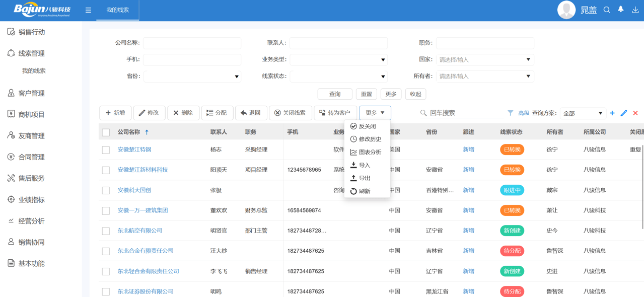Add a new query plan with the plus icon
Image resolution: width=644 pixels, height=297 pixels.
pyautogui.click(x=612, y=113)
